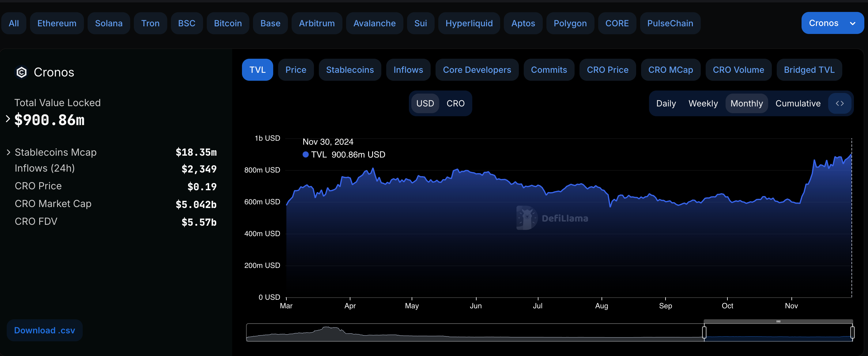868x356 pixels.
Task: Select USD denomination
Action: [x=425, y=103]
